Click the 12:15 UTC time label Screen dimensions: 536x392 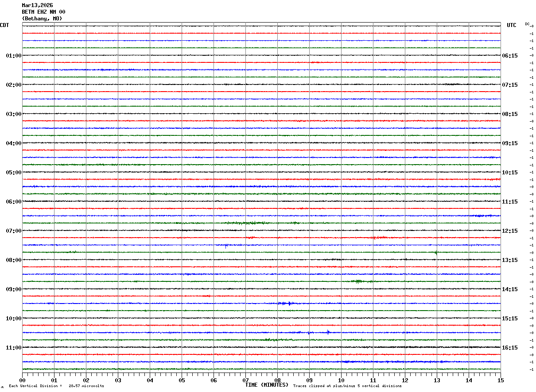tap(509, 231)
